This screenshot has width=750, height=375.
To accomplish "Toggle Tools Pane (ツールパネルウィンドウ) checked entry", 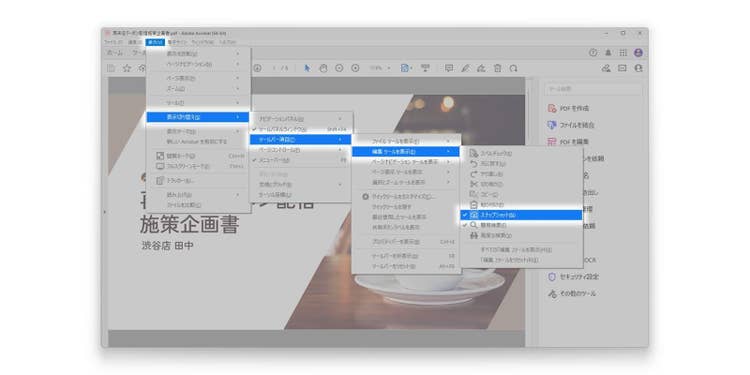I will click(301, 129).
